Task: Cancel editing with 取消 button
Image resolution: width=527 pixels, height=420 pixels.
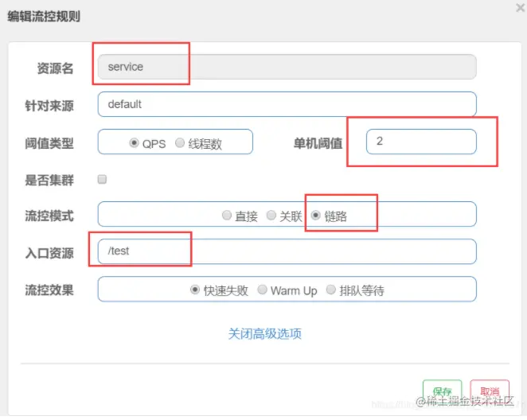Action: pyautogui.click(x=490, y=391)
